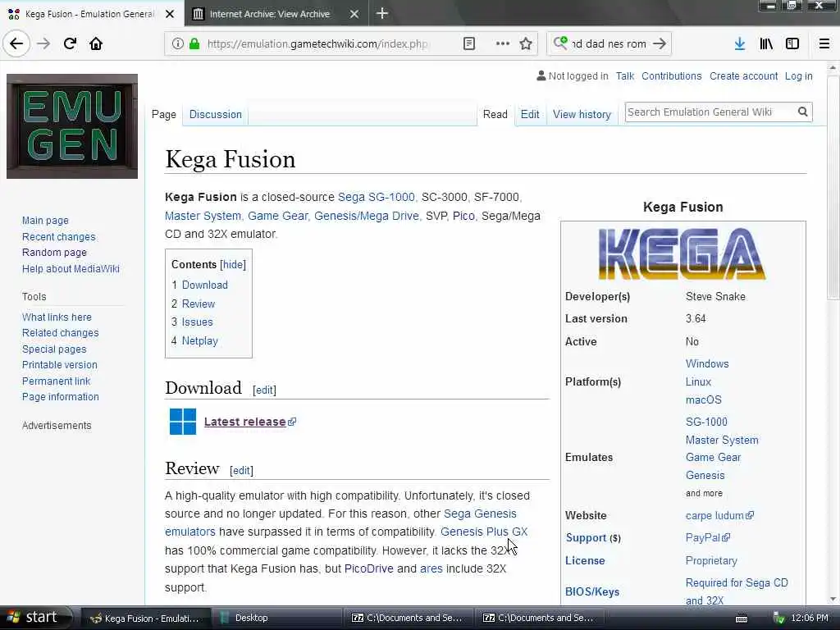Image resolution: width=840 pixels, height=630 pixels.
Task: Select the Page tab
Action: coord(164,114)
